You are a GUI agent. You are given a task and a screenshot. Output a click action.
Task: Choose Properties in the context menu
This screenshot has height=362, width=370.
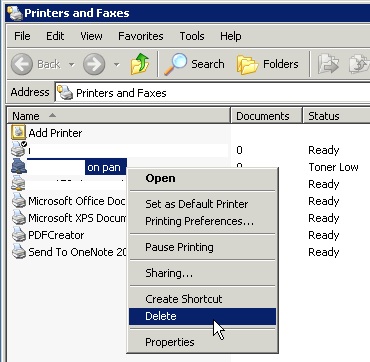(202, 342)
